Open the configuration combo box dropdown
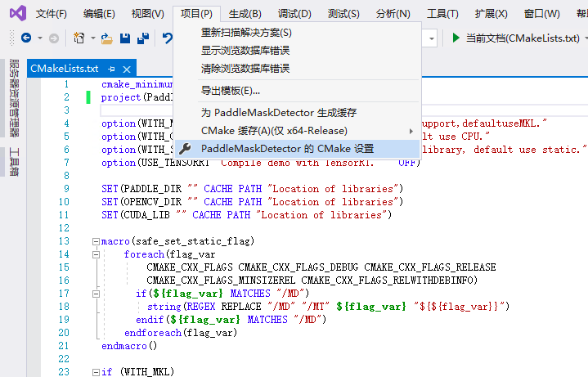This screenshot has height=377, width=588. coord(432,38)
